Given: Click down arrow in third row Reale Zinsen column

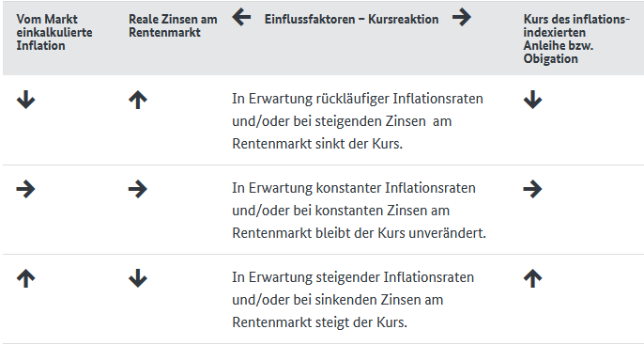Looking at the screenshot, I should tap(138, 278).
